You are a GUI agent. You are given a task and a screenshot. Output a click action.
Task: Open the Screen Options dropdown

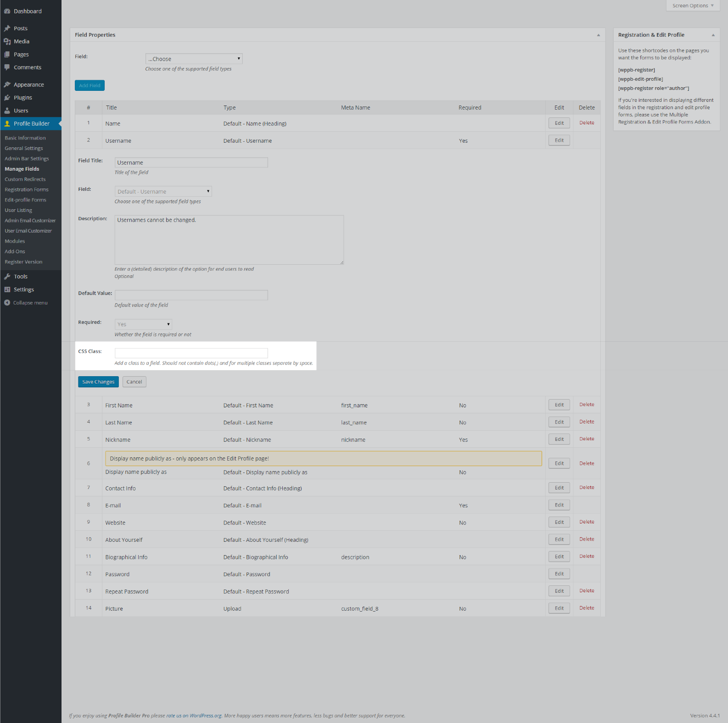[693, 6]
